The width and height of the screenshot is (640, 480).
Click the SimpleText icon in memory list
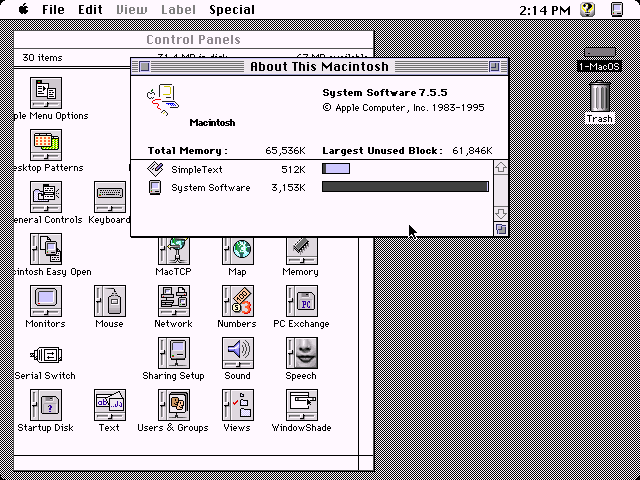coord(155,169)
